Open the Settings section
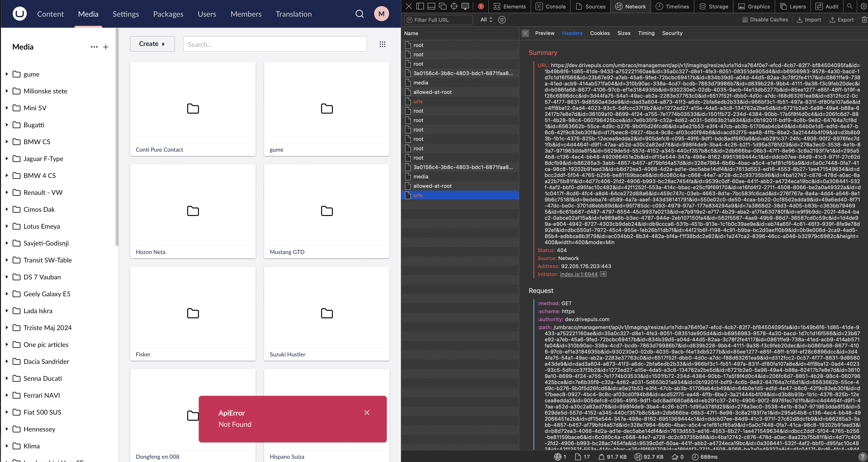Image resolution: width=868 pixels, height=462 pixels. [x=126, y=14]
